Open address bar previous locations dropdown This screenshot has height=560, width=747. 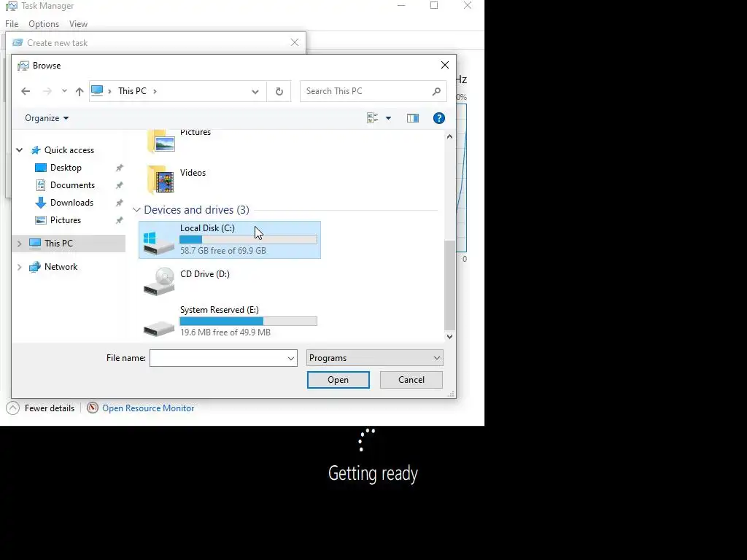pos(255,91)
